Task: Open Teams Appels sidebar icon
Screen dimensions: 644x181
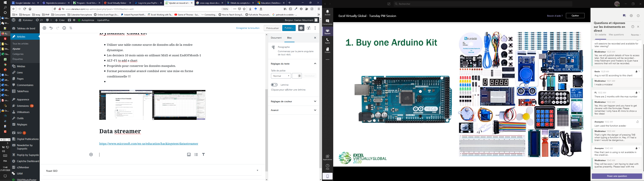Action: click(x=328, y=41)
